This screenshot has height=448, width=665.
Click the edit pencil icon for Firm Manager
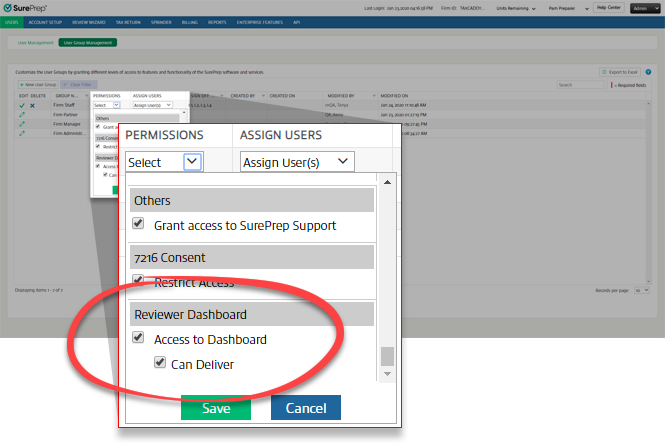tap(22, 123)
